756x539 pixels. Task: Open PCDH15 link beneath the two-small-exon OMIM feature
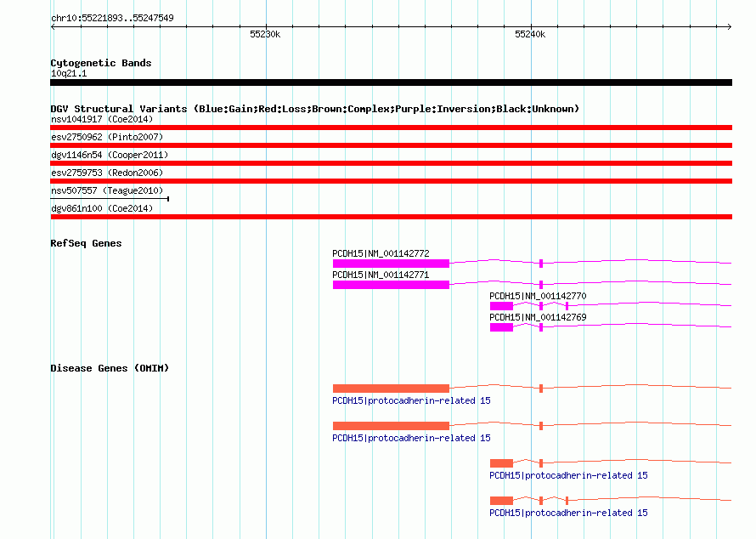coord(568,513)
